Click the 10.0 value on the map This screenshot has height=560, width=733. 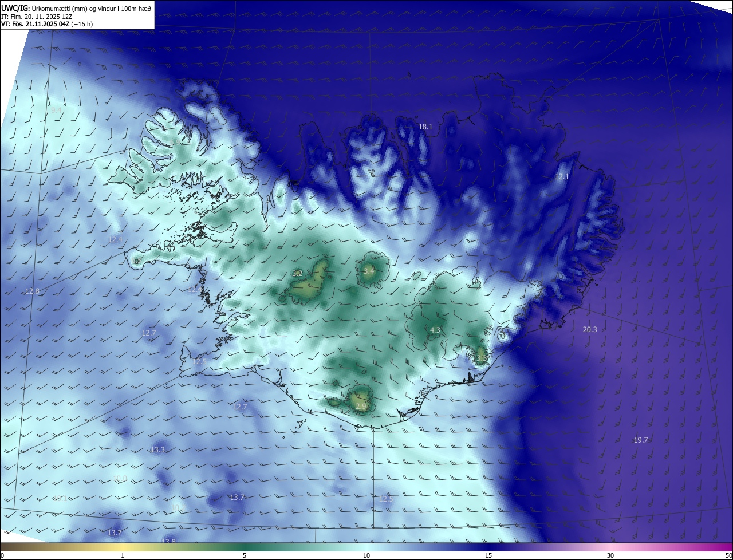120,479
